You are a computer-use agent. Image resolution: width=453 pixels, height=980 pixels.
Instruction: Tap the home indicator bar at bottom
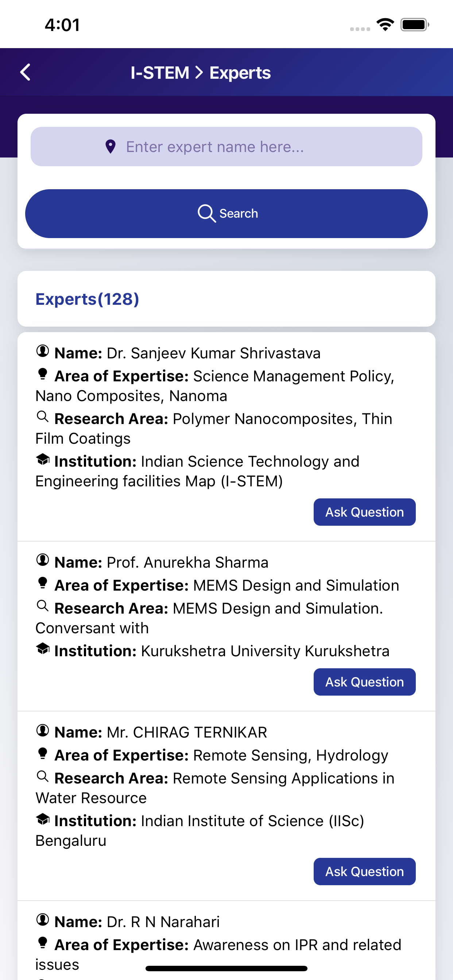tap(226, 968)
